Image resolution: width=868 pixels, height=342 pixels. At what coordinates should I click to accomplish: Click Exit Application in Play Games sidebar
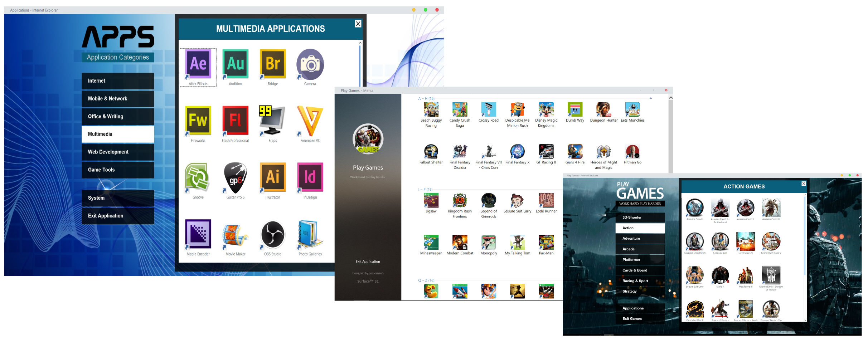tap(368, 262)
